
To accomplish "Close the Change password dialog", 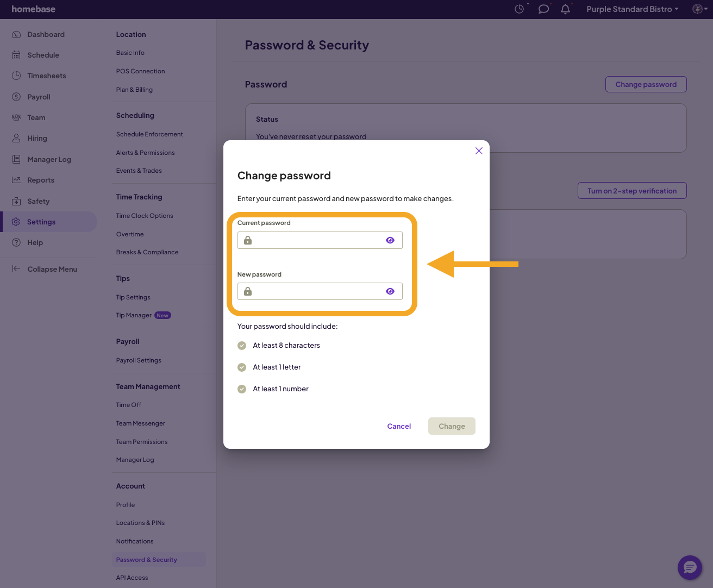I will [x=479, y=151].
